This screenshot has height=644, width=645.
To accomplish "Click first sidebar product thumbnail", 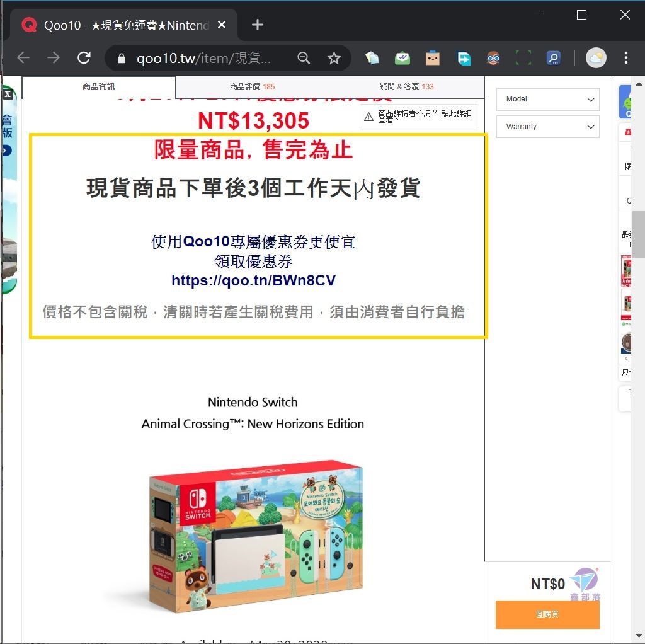I will [x=626, y=271].
